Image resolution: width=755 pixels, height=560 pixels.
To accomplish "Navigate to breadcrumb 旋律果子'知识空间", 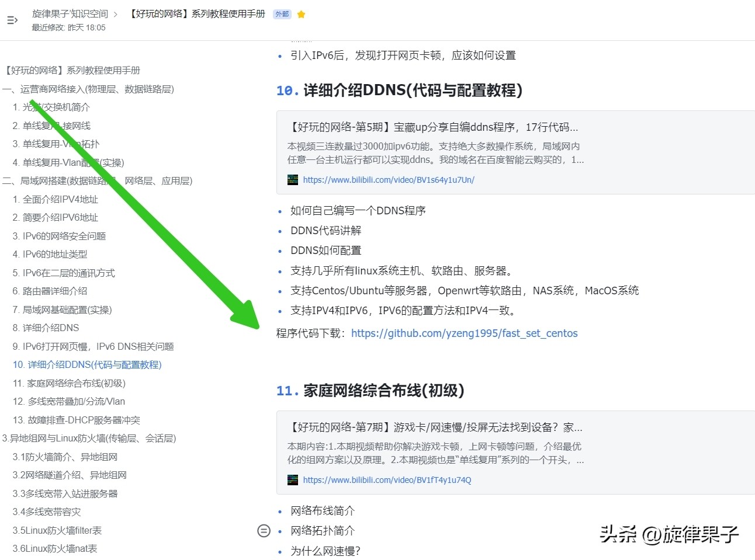I will [x=70, y=13].
